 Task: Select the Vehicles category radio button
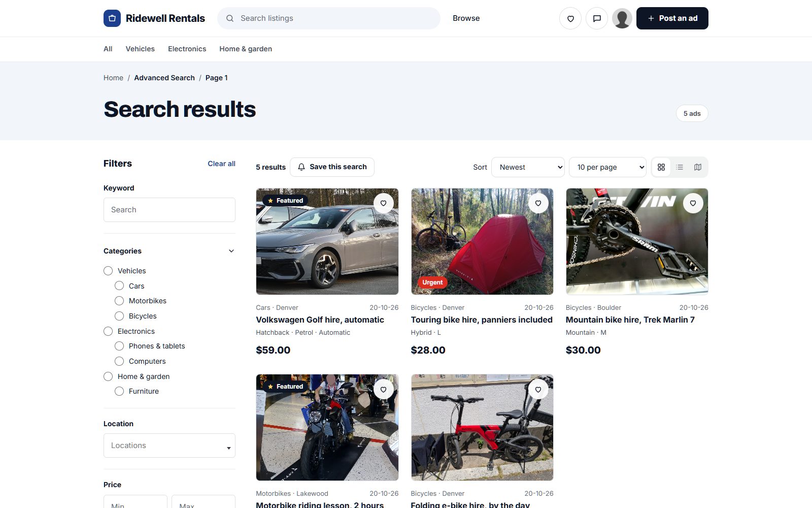pyautogui.click(x=108, y=271)
